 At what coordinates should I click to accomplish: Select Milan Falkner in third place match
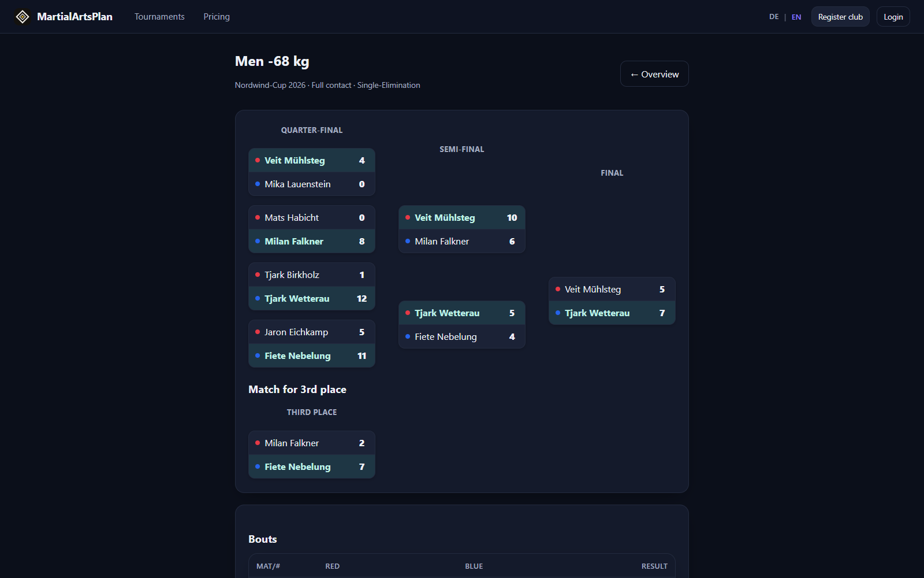pyautogui.click(x=312, y=443)
